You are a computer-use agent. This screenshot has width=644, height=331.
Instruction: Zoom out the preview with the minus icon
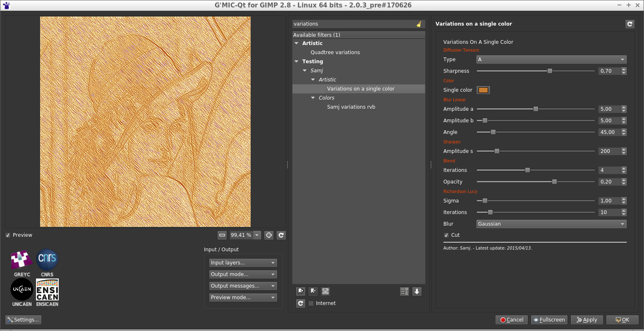click(222, 235)
